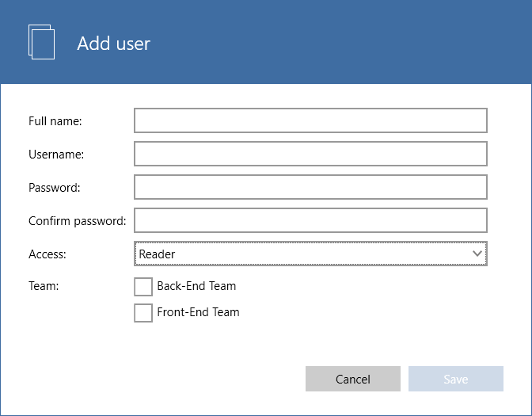This screenshot has width=532, height=416.
Task: Click the Full name label
Action: (55, 121)
